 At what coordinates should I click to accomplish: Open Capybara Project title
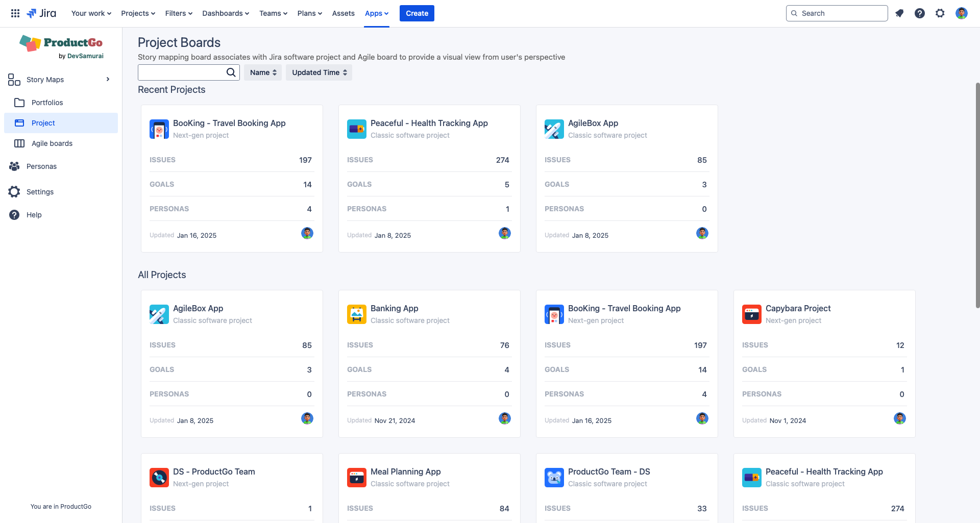[798, 308]
